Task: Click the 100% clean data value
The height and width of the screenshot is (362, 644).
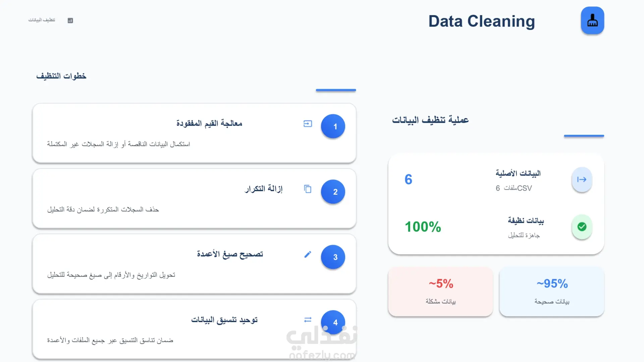Action: pos(423,227)
